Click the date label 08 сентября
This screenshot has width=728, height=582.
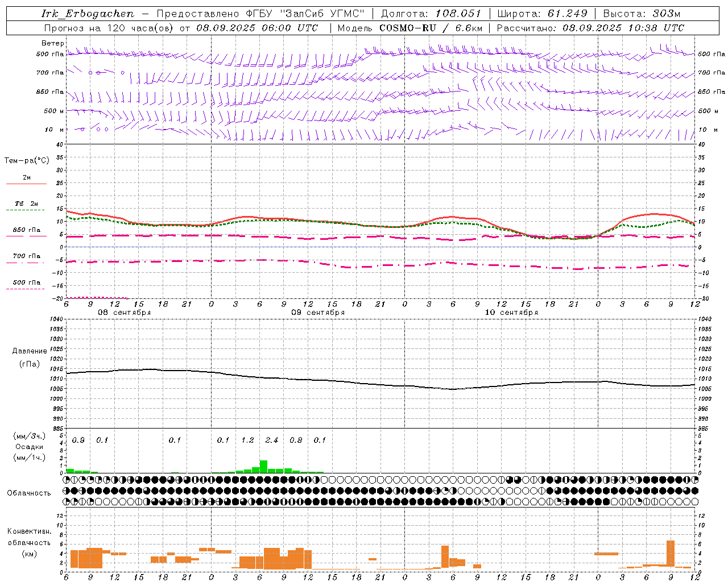pyautogui.click(x=125, y=313)
